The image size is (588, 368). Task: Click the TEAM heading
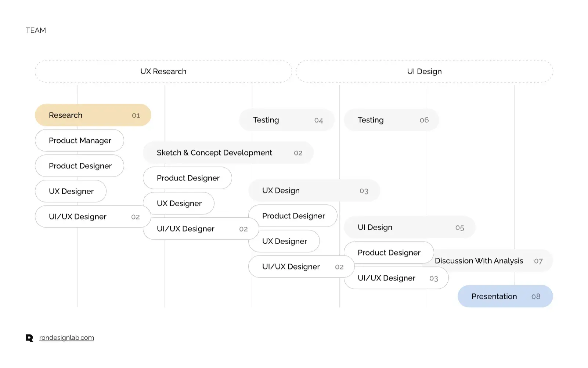[x=36, y=31]
